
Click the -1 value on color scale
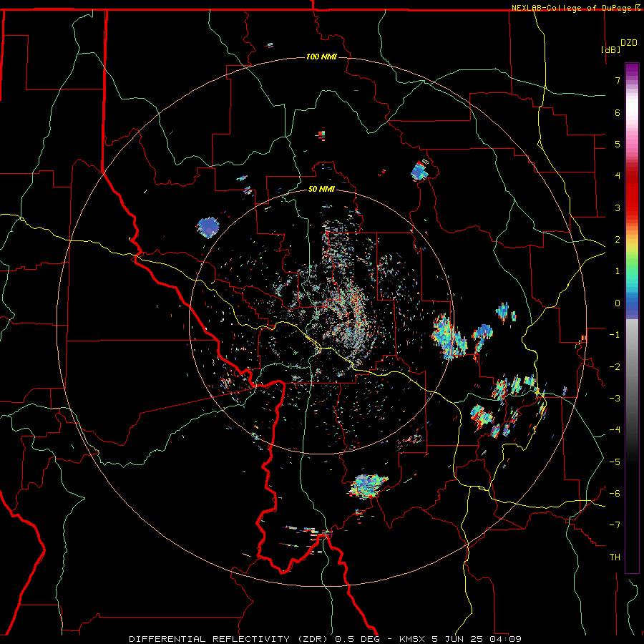coord(615,335)
